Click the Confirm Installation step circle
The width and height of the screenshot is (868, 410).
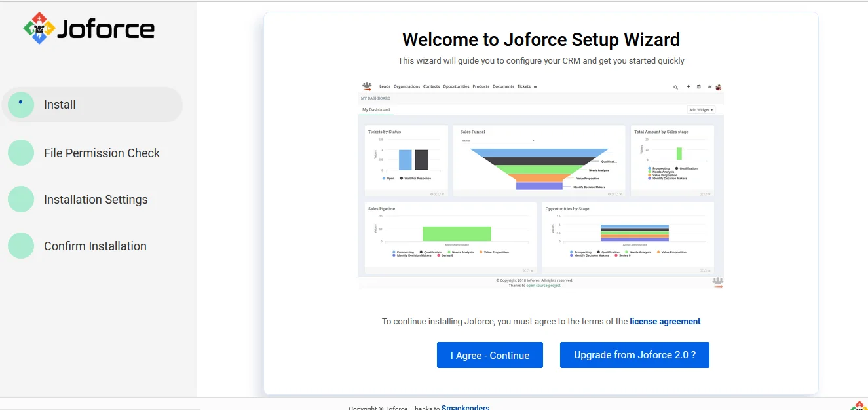point(21,246)
